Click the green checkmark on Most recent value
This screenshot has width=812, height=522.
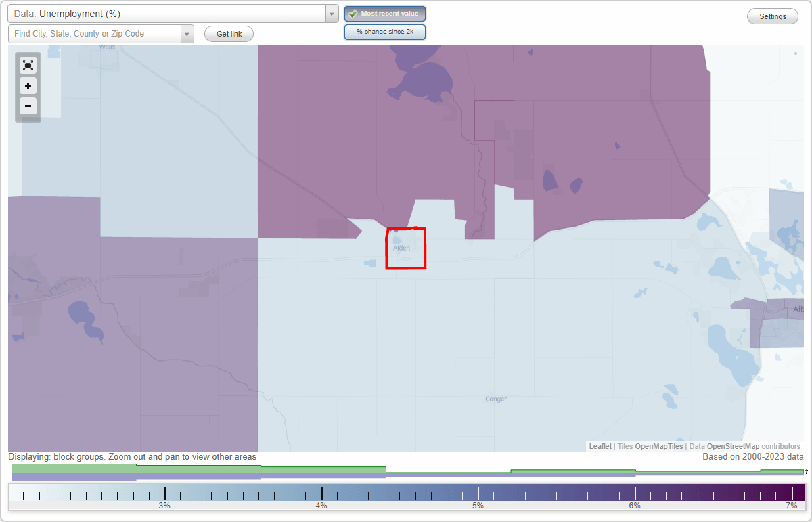point(353,13)
